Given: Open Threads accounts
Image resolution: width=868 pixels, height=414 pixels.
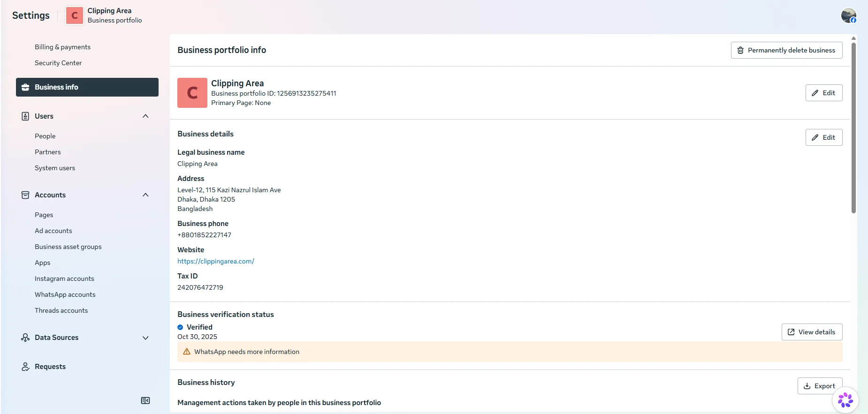Looking at the screenshot, I should (61, 310).
